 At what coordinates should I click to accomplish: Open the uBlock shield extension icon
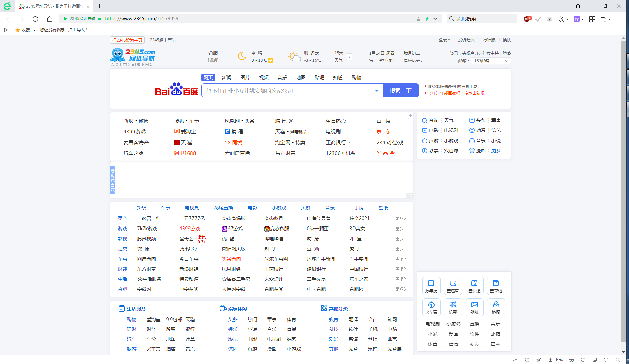click(527, 19)
